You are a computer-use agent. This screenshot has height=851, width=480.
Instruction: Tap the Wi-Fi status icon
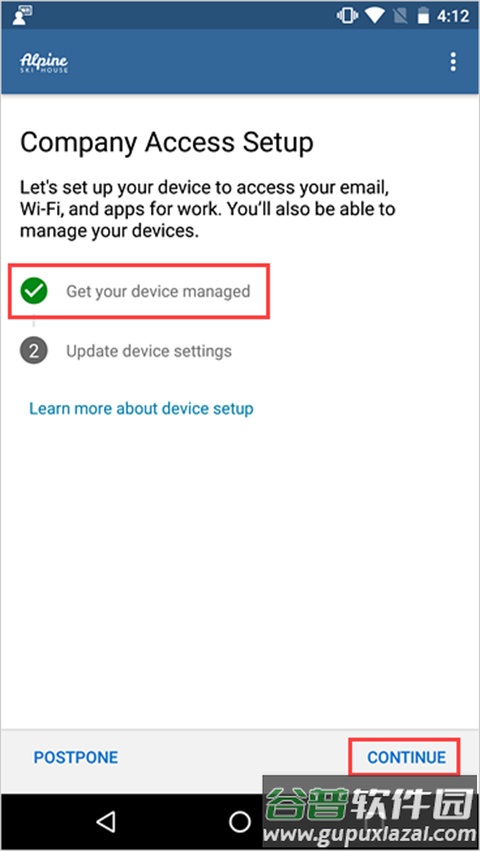click(x=375, y=15)
